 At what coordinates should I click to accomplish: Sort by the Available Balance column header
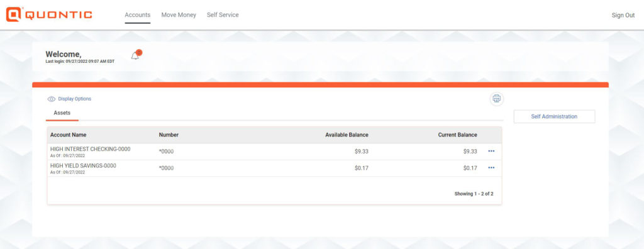tap(347, 135)
